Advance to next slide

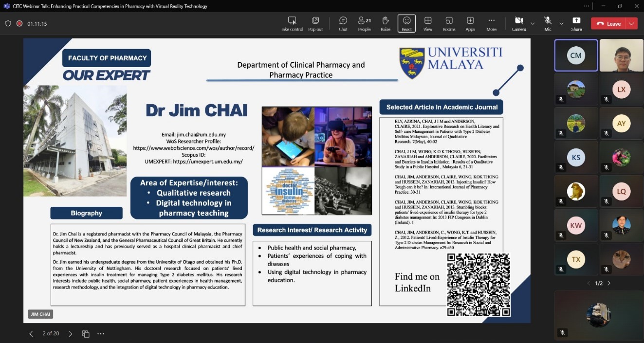pyautogui.click(x=71, y=333)
